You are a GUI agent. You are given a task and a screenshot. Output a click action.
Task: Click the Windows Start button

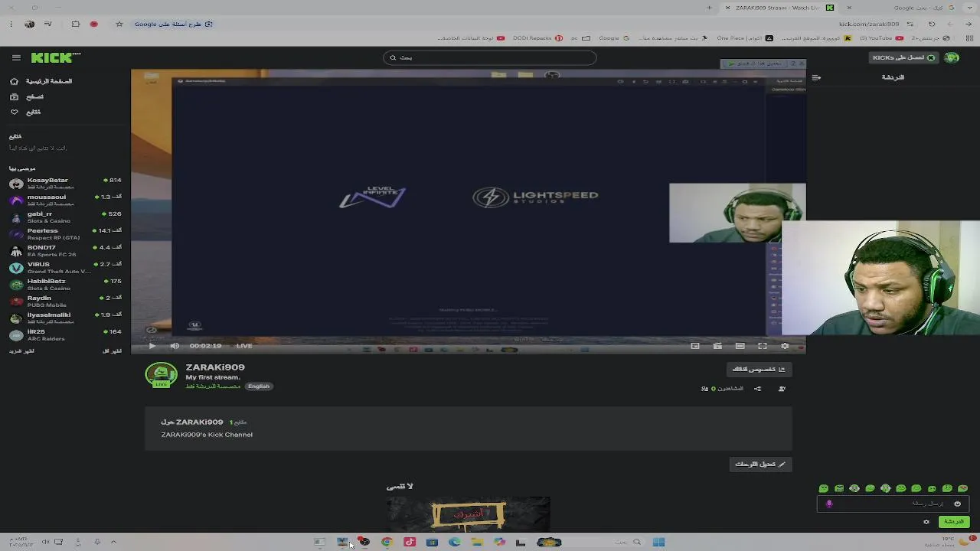point(659,542)
